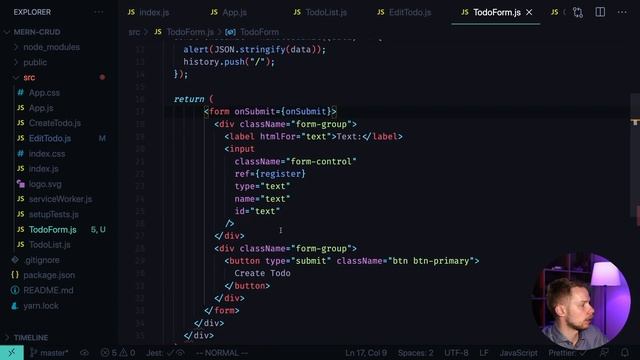
Task: Open index.css file
Action: click(x=47, y=154)
